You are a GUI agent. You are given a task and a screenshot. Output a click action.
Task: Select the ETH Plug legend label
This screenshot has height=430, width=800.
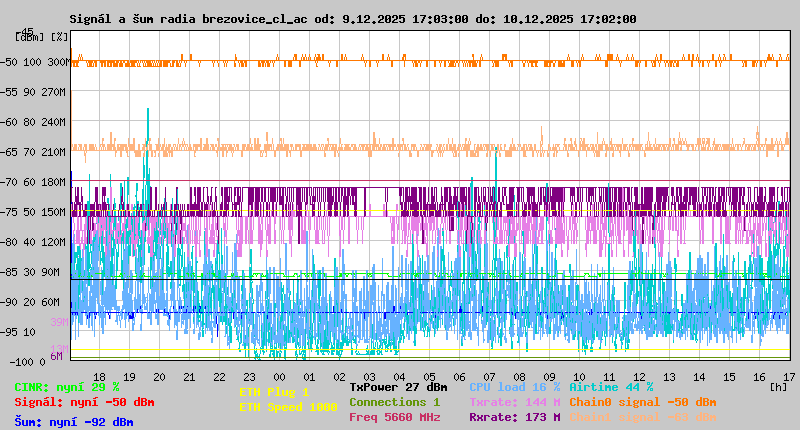coord(274,392)
